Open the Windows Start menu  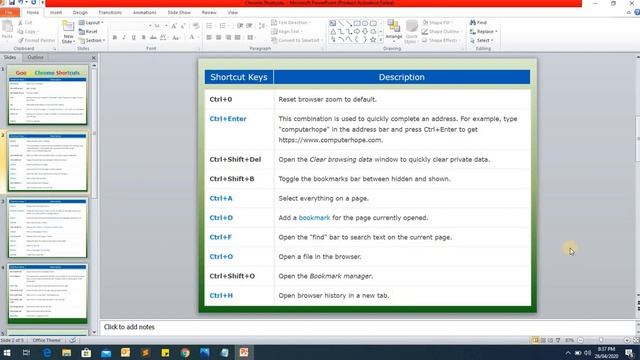[7, 352]
